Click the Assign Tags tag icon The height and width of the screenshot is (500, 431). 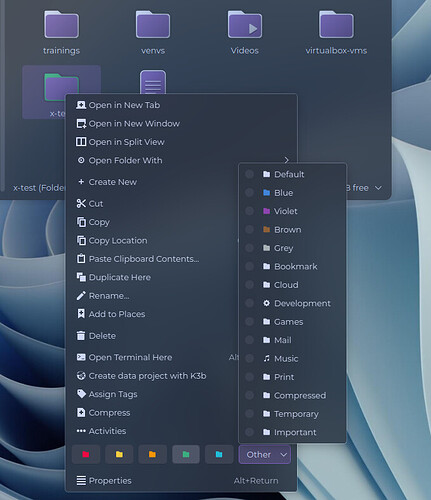coord(81,394)
